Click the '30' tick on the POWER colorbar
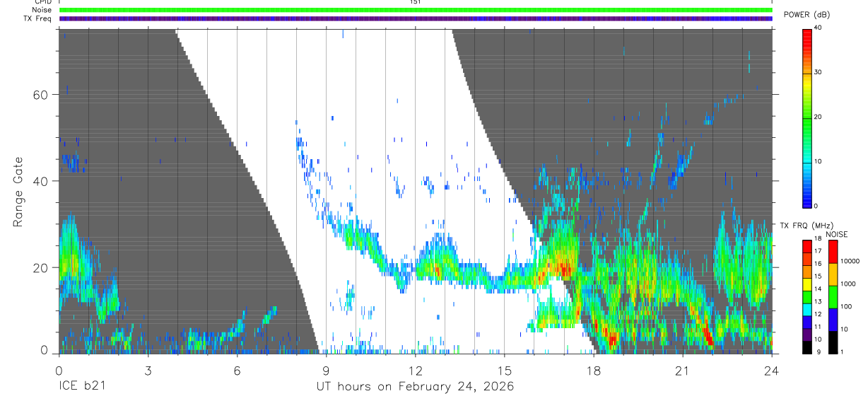868x401 pixels. pyautogui.click(x=818, y=72)
